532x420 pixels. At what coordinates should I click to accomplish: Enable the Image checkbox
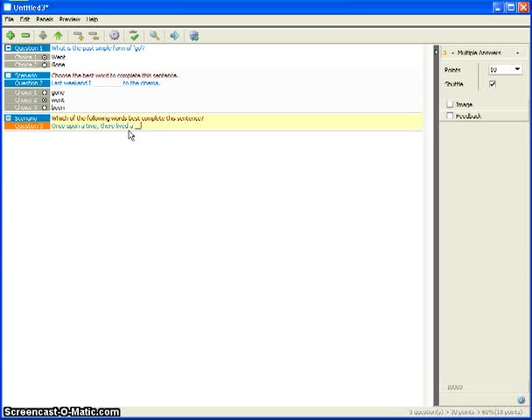(x=450, y=104)
